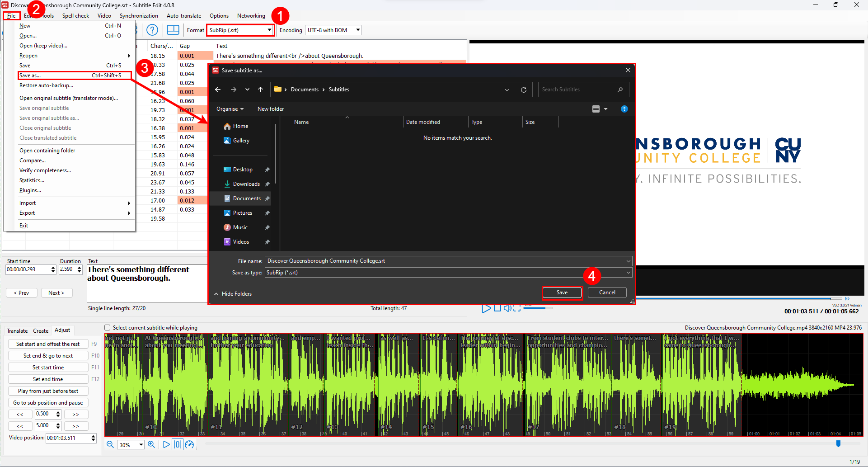Open the Synchronization menu
The height and width of the screenshot is (467, 868).
point(139,16)
